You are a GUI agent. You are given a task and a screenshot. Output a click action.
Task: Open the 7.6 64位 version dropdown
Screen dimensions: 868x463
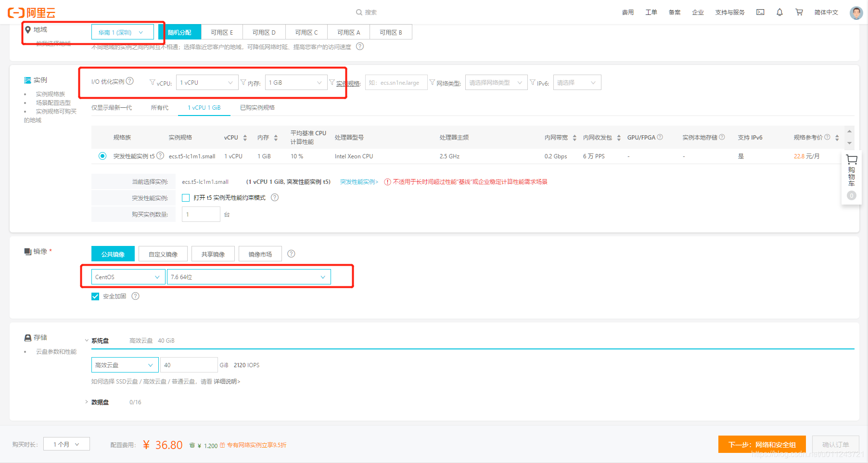[x=249, y=277]
